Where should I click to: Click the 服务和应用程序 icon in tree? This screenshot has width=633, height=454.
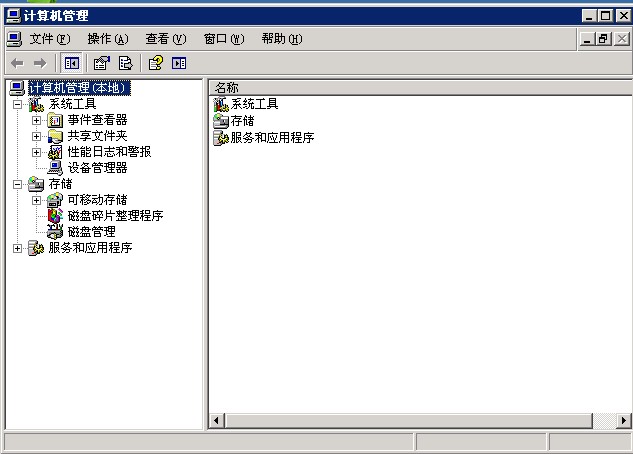click(36, 248)
